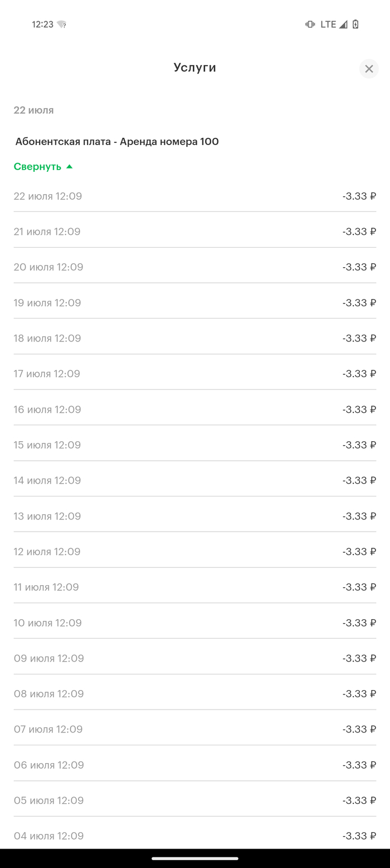Tap the LTE signal strength icon
The height and width of the screenshot is (868, 390).
[x=343, y=24]
